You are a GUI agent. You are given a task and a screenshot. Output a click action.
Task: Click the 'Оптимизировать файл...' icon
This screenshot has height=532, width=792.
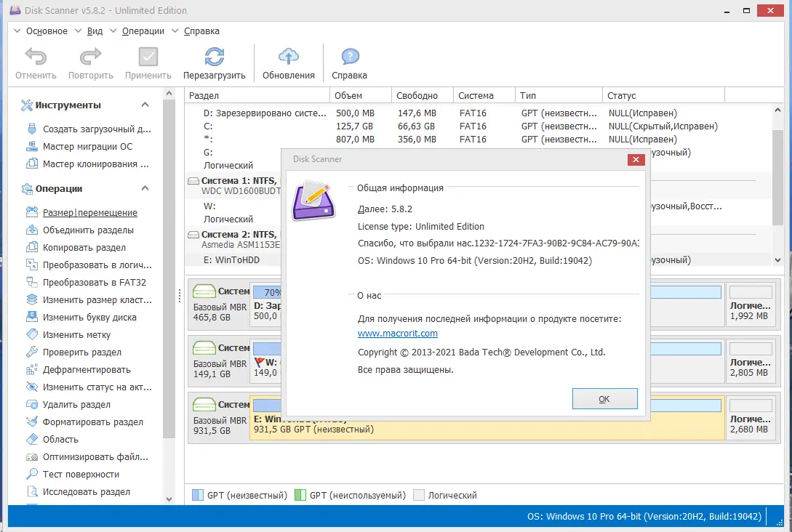tap(32, 457)
